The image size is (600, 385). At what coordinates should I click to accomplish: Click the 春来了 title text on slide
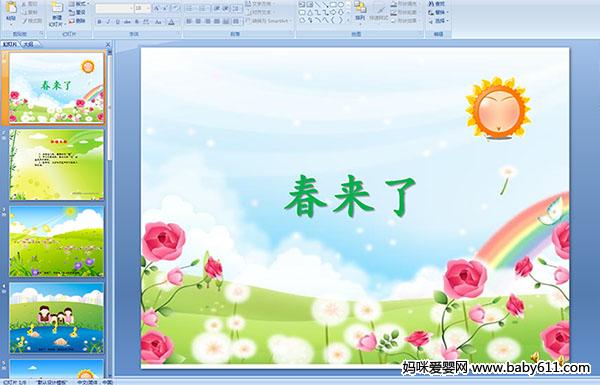pos(350,197)
